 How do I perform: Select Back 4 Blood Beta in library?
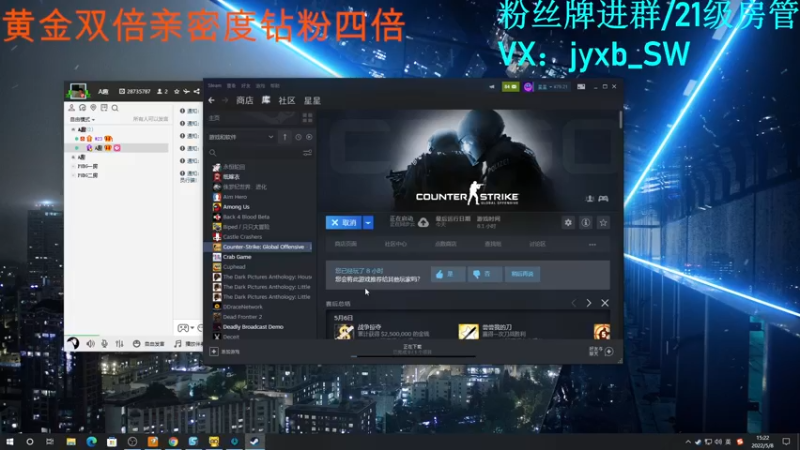246,217
